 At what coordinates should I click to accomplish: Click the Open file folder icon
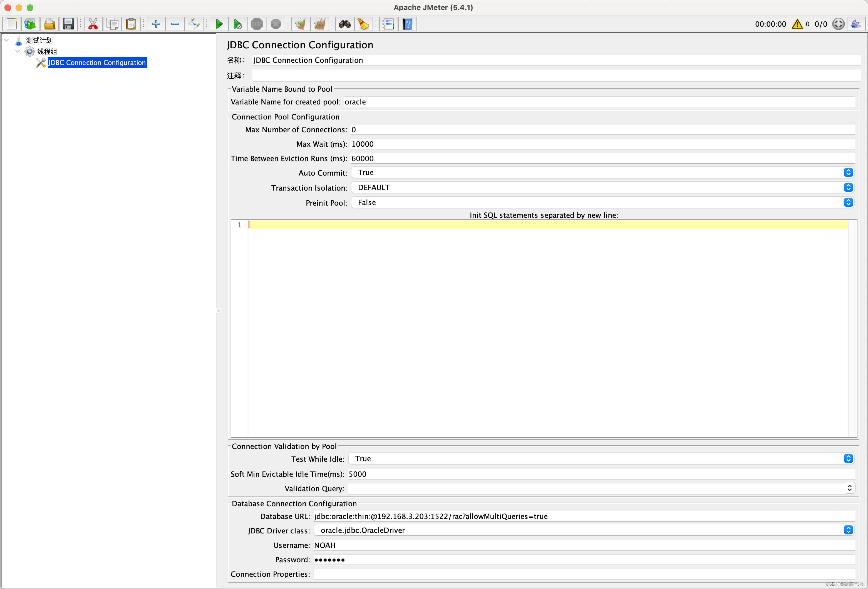(49, 24)
